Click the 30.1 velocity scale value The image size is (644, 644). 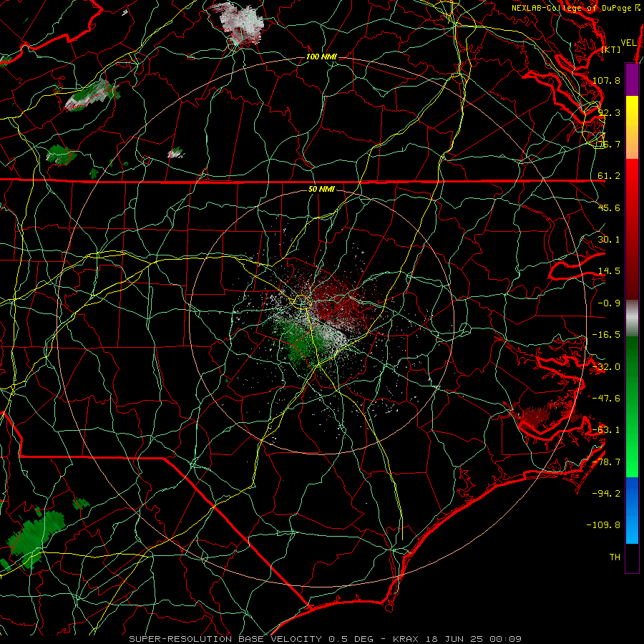click(609, 240)
